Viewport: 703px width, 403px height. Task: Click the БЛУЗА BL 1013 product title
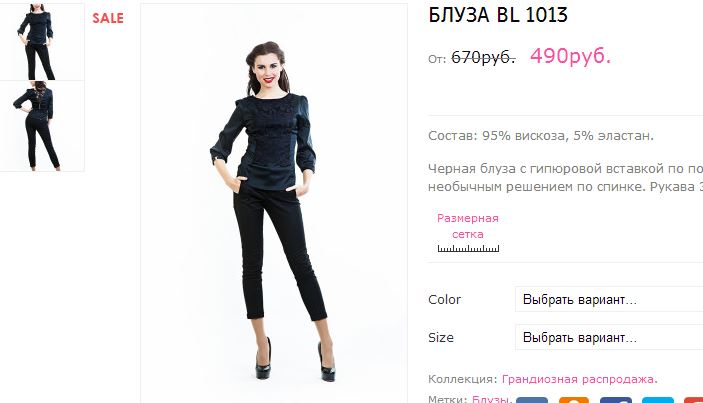pos(498,15)
